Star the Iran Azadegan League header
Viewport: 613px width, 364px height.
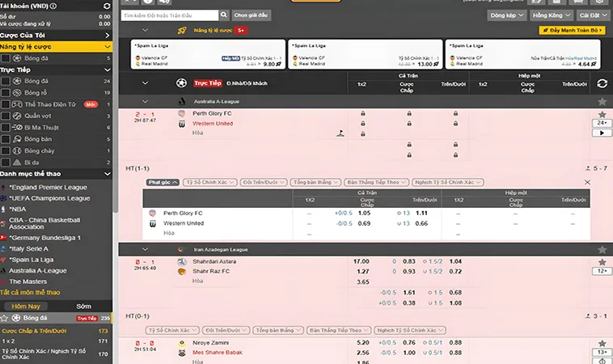(601, 249)
